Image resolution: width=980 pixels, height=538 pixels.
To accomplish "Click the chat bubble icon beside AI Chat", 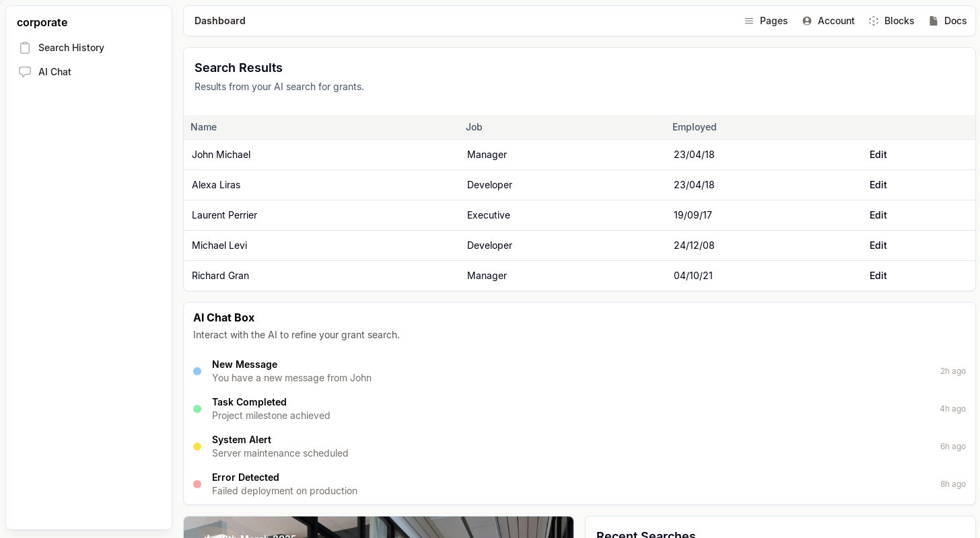I will (25, 72).
